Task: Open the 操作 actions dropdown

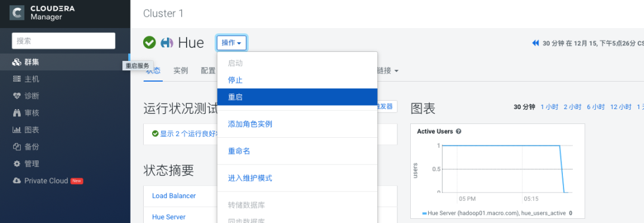Action: point(232,43)
